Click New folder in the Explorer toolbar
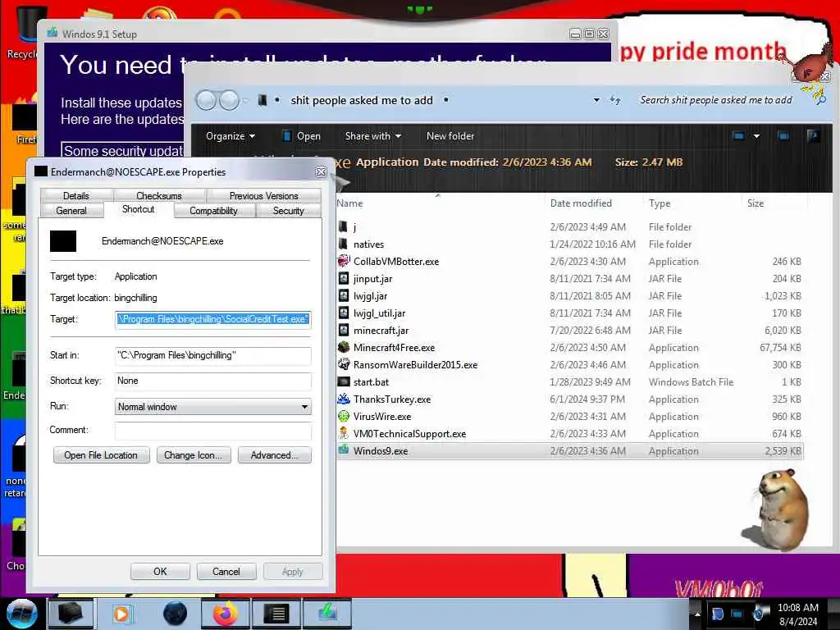The height and width of the screenshot is (630, 840). point(450,136)
